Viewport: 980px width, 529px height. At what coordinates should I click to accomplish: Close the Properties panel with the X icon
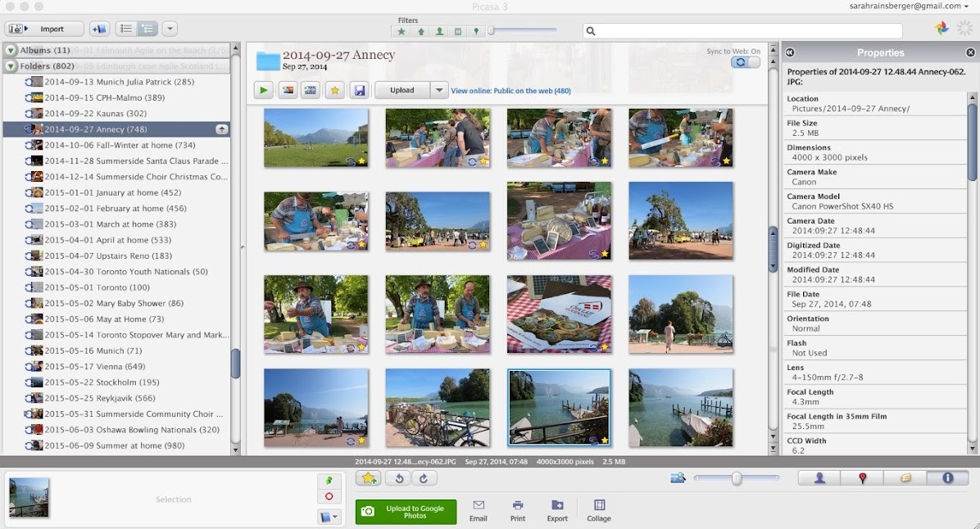971,52
